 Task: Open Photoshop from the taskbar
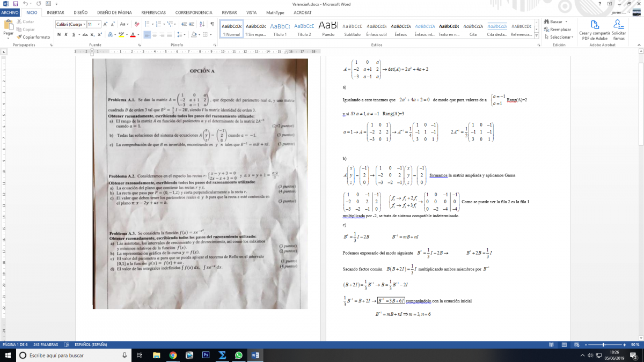(206, 355)
